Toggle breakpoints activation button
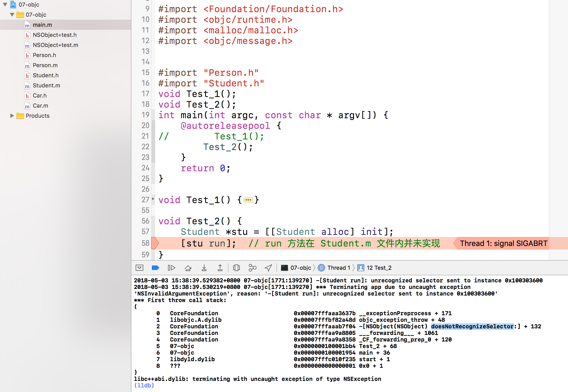The width and height of the screenshot is (568, 392). point(155,268)
